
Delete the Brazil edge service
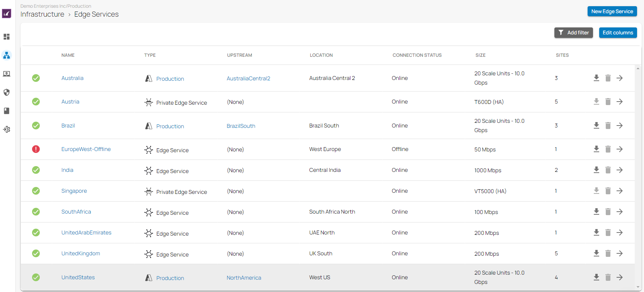(608, 126)
